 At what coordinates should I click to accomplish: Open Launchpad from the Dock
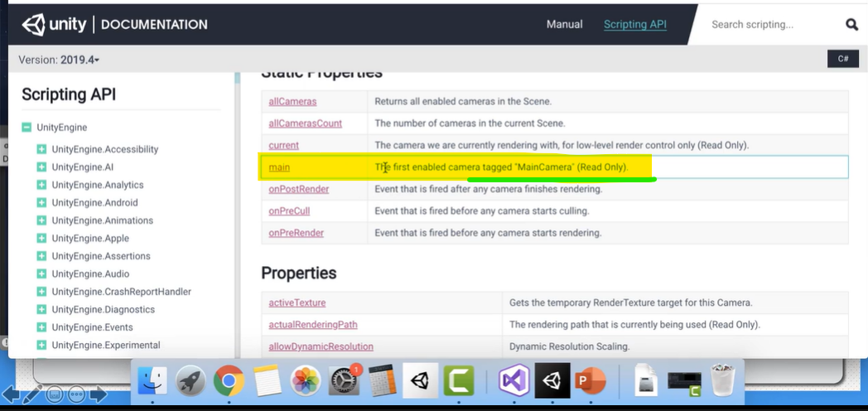point(191,381)
